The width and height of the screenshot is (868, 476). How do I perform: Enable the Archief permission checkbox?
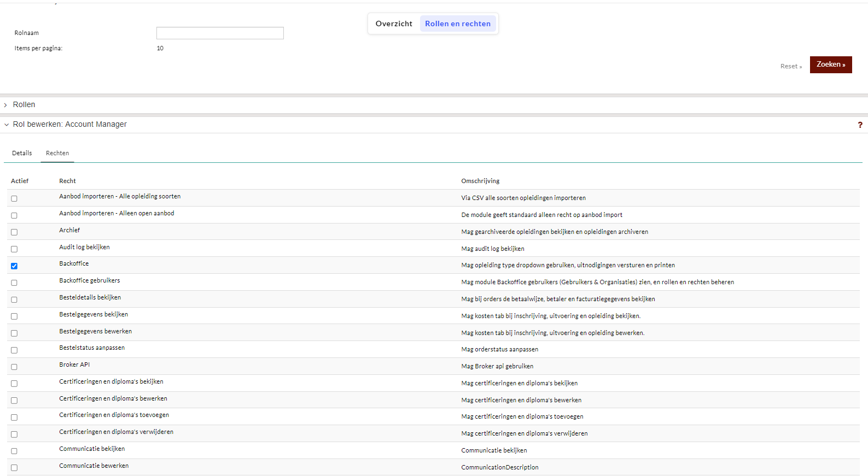click(x=14, y=232)
